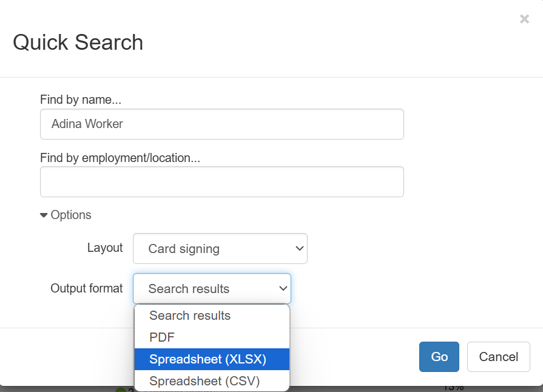This screenshot has height=392, width=543.
Task: Click the "Quick Search" dialog title
Action: click(78, 42)
